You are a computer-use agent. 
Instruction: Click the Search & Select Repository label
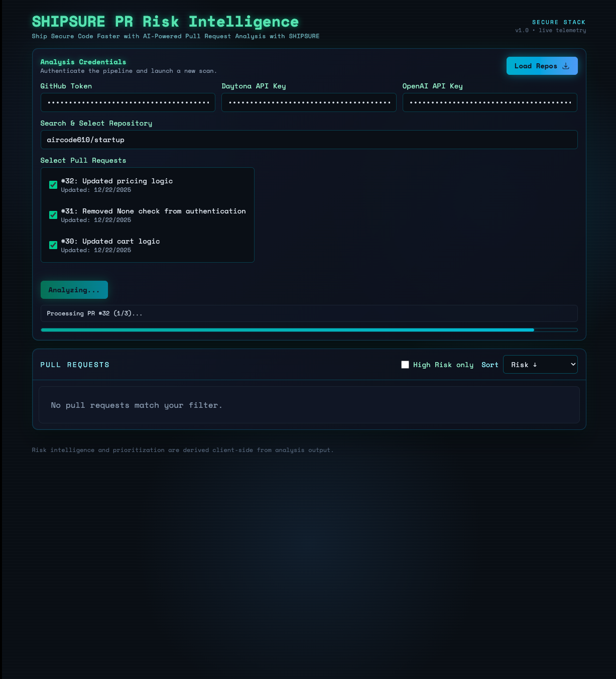(96, 123)
